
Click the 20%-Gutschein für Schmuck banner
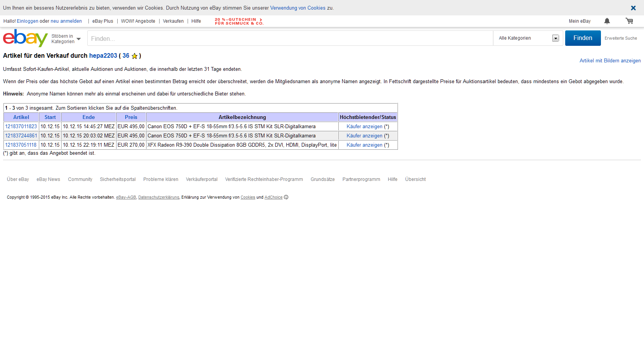pos(239,22)
